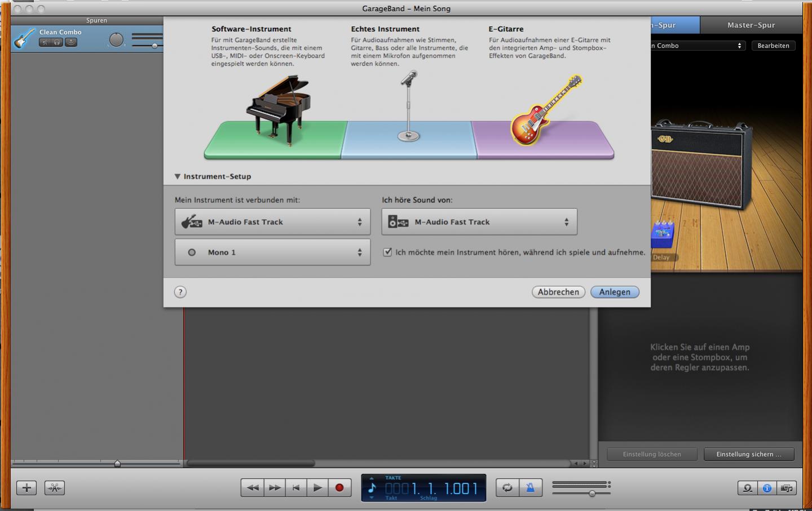
Task: Start recording with the red record button
Action: 339,488
